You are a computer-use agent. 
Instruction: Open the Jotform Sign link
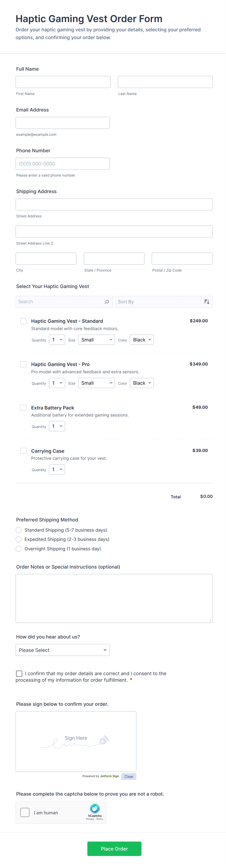(x=109, y=776)
